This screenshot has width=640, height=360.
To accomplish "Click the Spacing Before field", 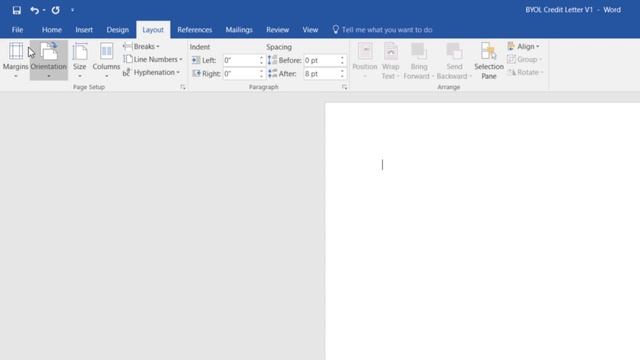I will 322,60.
